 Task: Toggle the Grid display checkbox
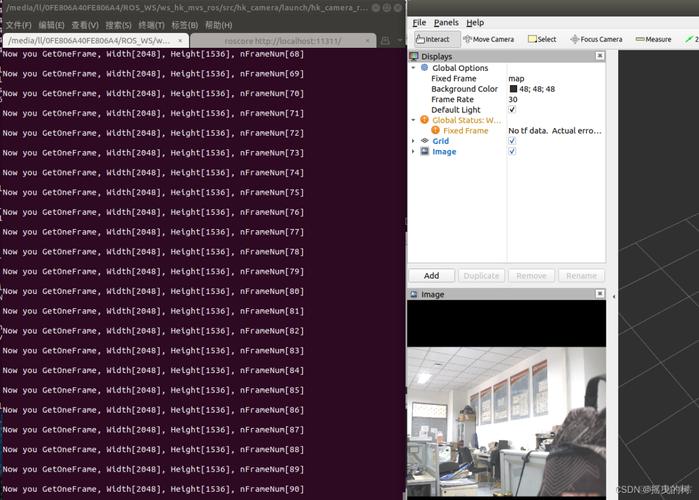point(512,141)
